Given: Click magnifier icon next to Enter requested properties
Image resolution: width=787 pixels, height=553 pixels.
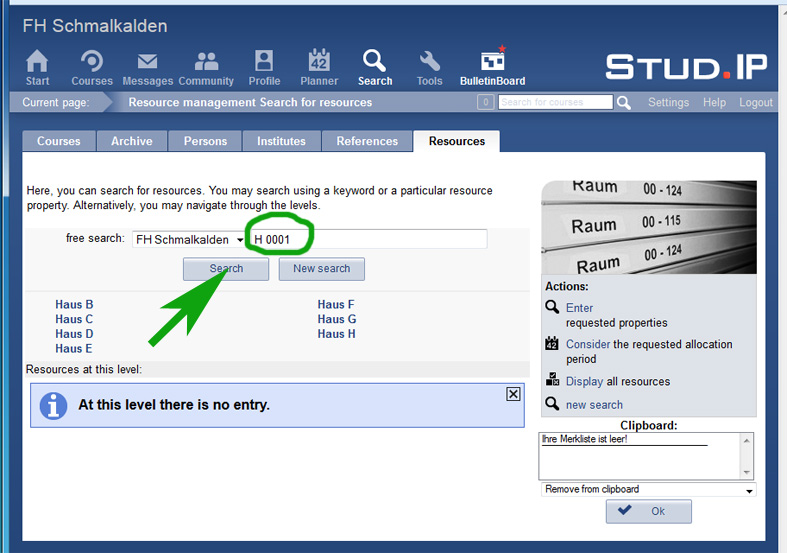Looking at the screenshot, I should pyautogui.click(x=552, y=307).
